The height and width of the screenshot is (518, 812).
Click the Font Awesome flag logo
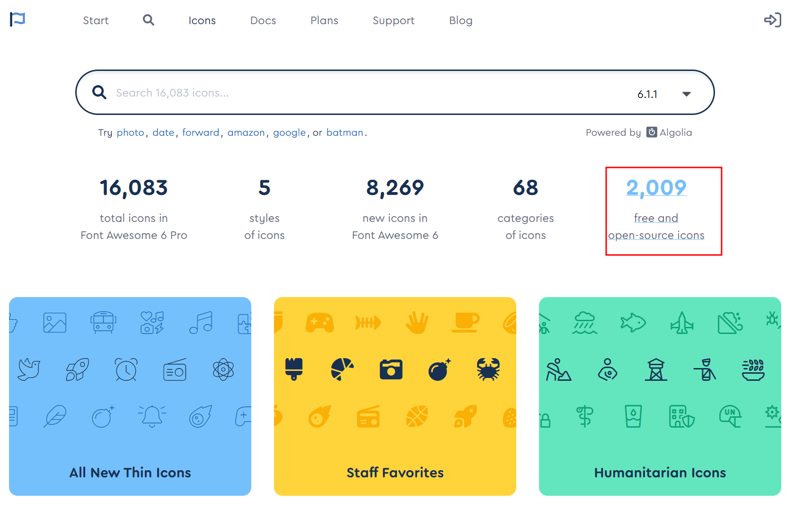[18, 19]
